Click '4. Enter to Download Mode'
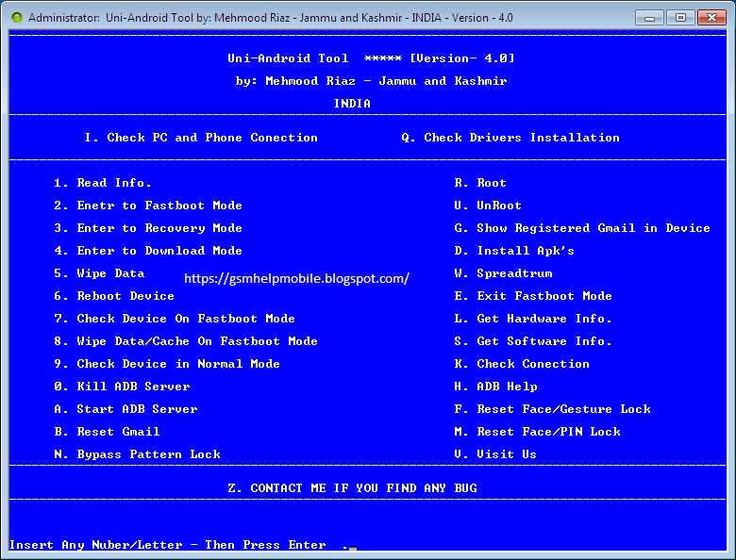This screenshot has width=736, height=560. click(x=148, y=251)
